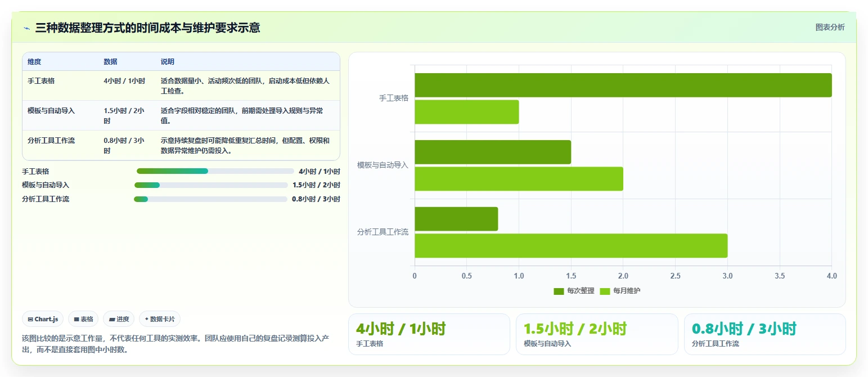Click the x-axis tick label 4.0
This screenshot has width=868, height=377.
point(832,276)
